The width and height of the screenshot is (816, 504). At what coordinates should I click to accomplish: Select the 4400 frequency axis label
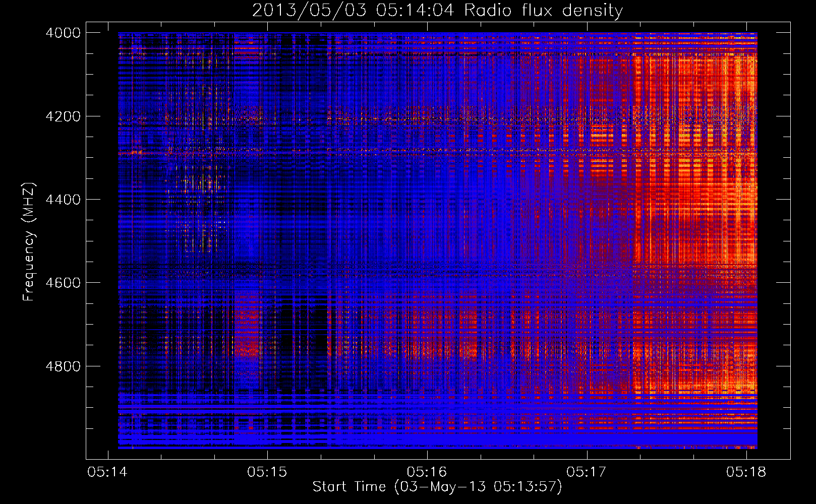(63, 200)
